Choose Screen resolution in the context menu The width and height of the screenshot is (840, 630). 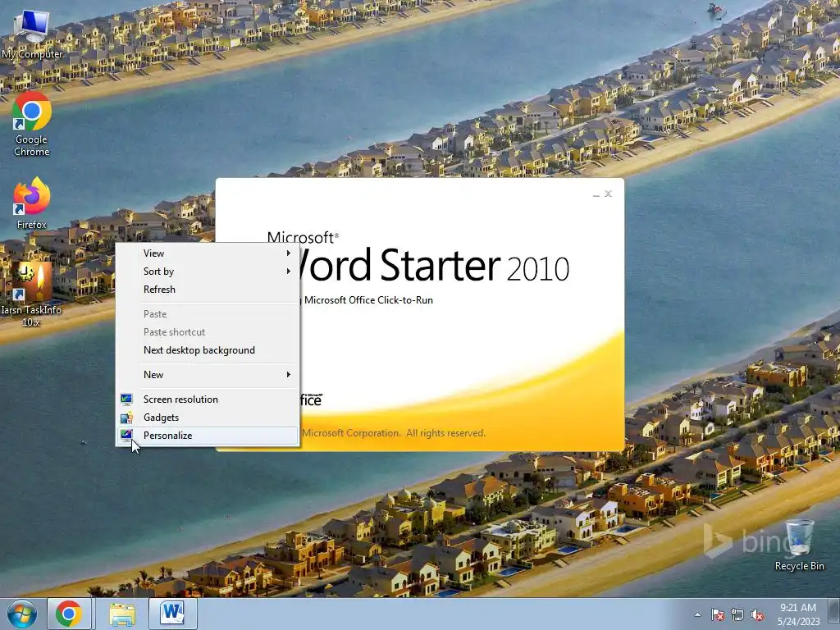click(x=208, y=399)
